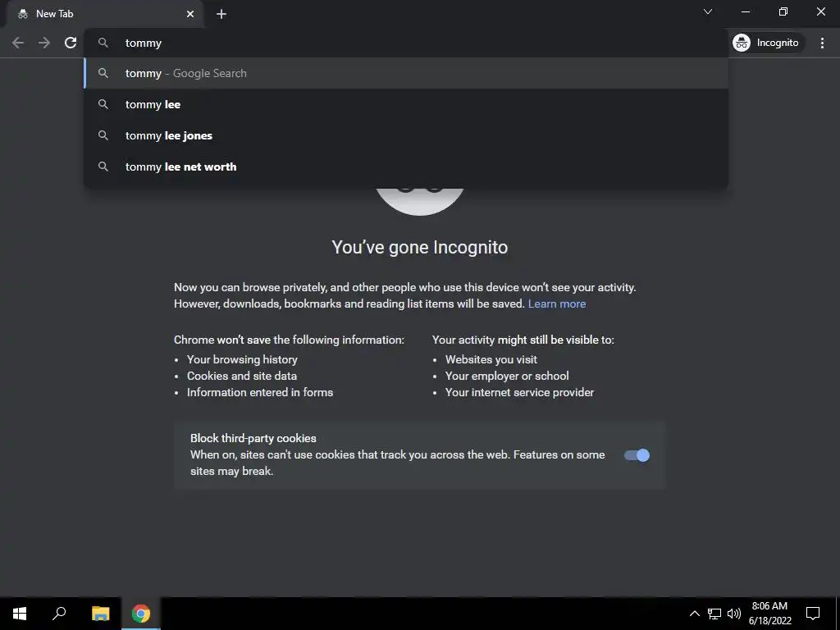
Task: Open the Chrome three-dot menu
Action: click(x=822, y=43)
